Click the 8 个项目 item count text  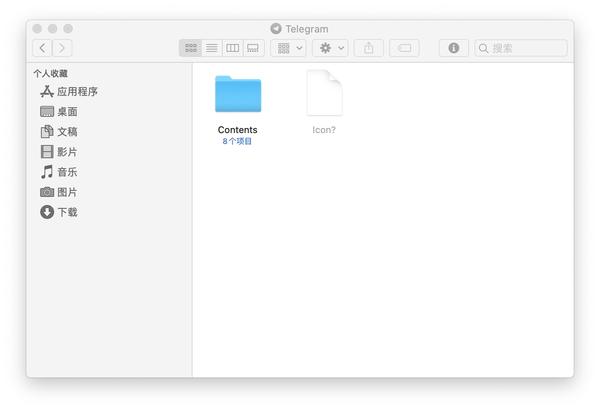(x=237, y=141)
